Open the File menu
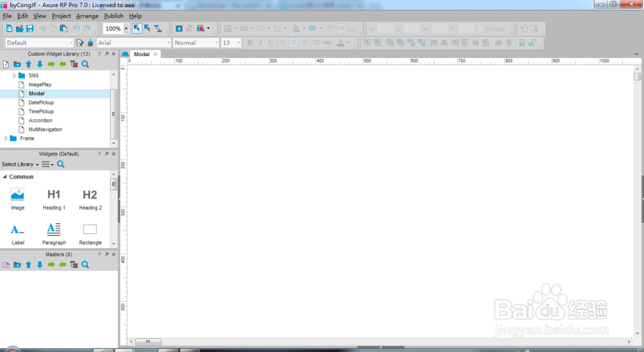The image size is (644, 352). pos(7,16)
